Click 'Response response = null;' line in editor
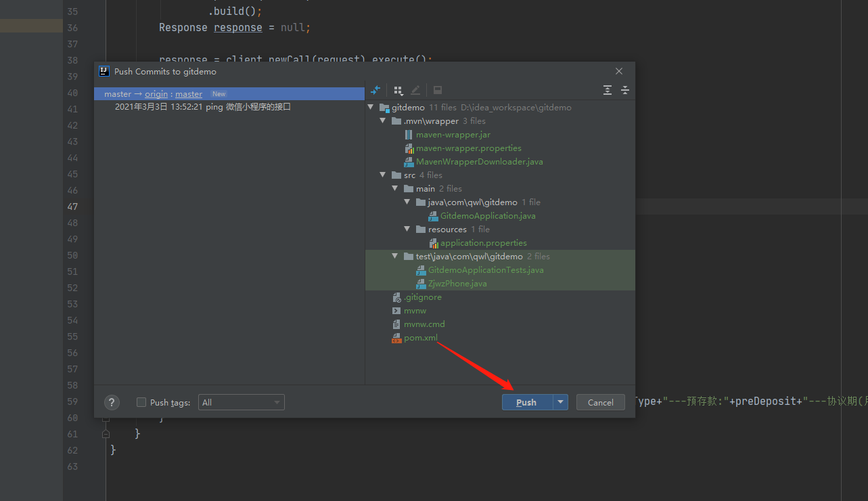 235,28
